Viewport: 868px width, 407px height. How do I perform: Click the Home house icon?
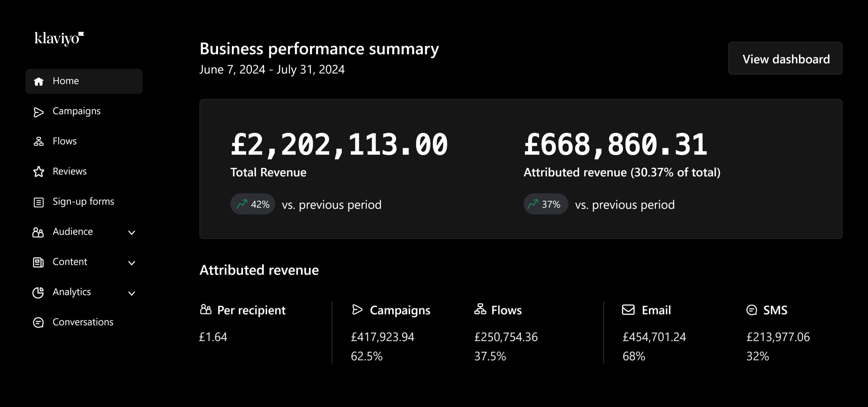[39, 81]
